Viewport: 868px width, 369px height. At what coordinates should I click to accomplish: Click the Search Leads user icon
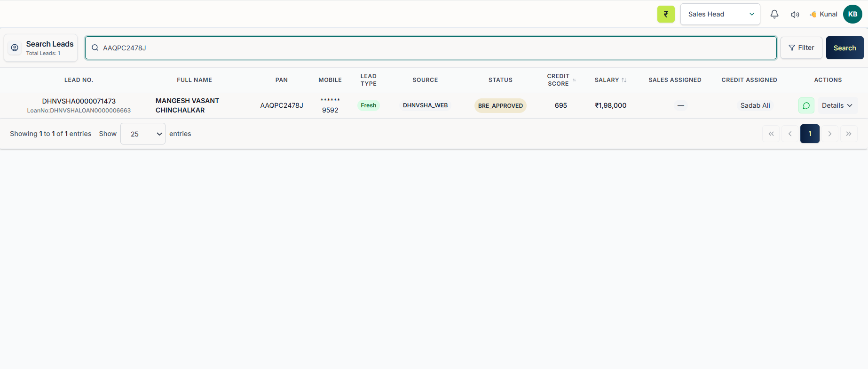[x=15, y=48]
